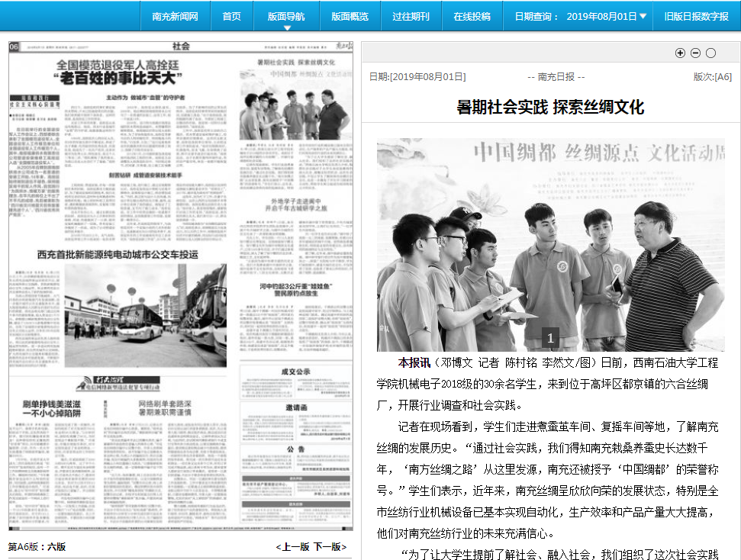The image size is (741, 560).
Task: Open the 旧版日报数字报 link
Action: (x=696, y=16)
